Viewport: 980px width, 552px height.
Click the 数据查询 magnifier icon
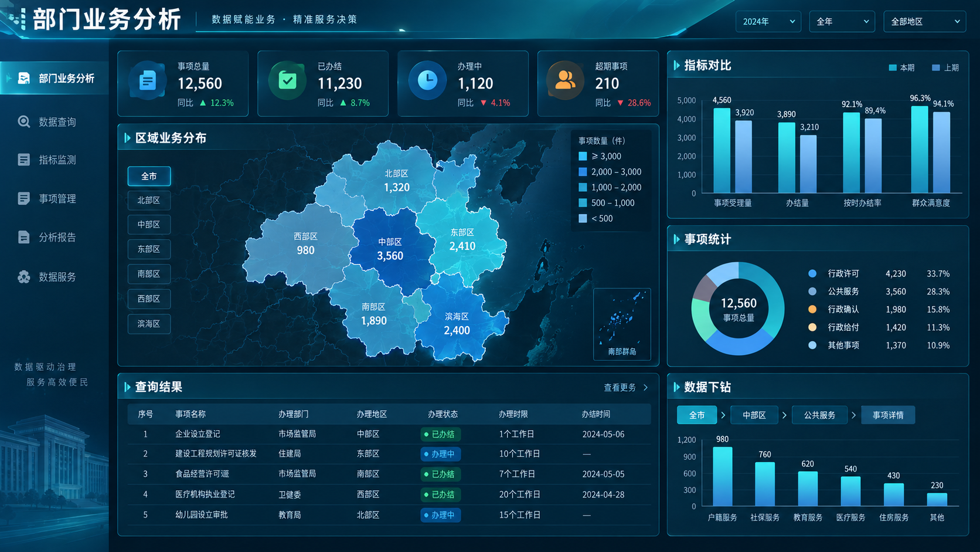pos(24,121)
